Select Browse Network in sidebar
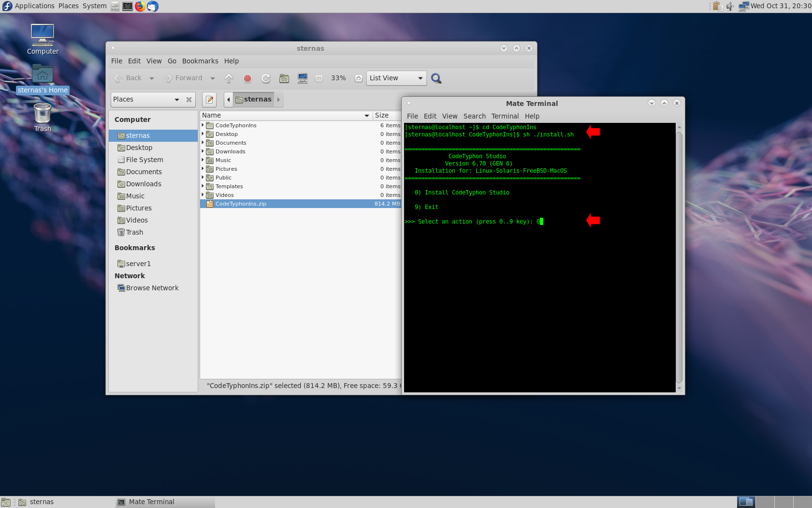Screen dimensions: 812x508 pos(153,288)
